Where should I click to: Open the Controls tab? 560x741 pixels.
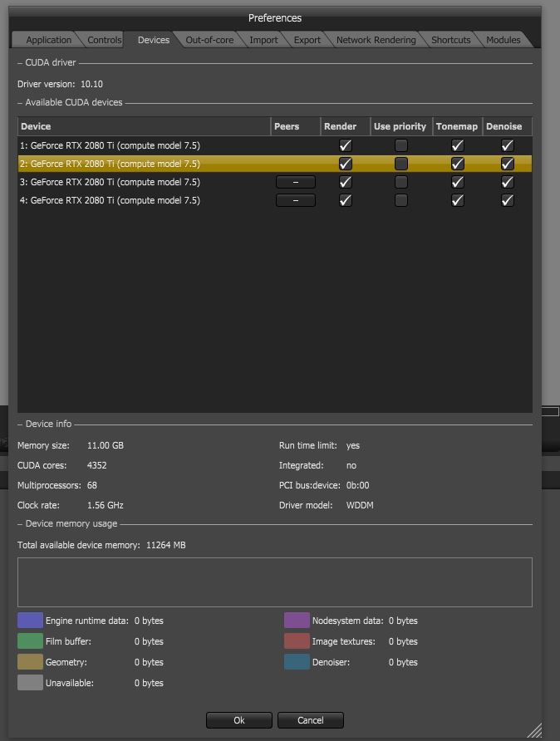coord(104,40)
